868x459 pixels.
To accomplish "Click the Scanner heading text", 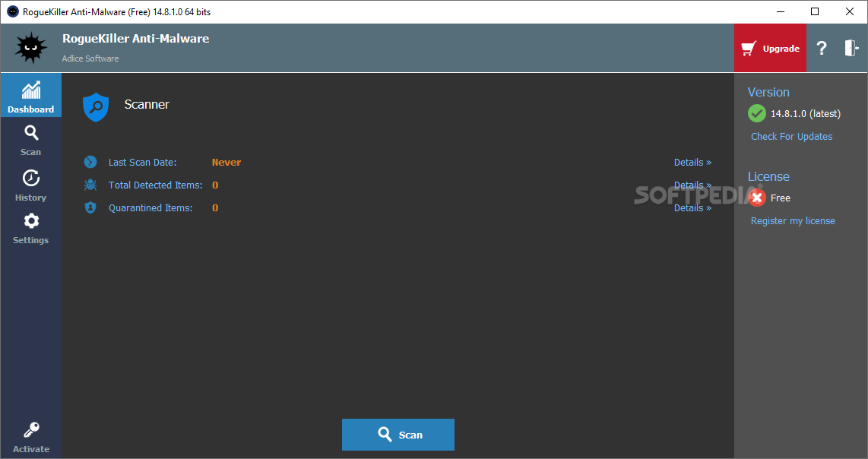I will [x=147, y=104].
